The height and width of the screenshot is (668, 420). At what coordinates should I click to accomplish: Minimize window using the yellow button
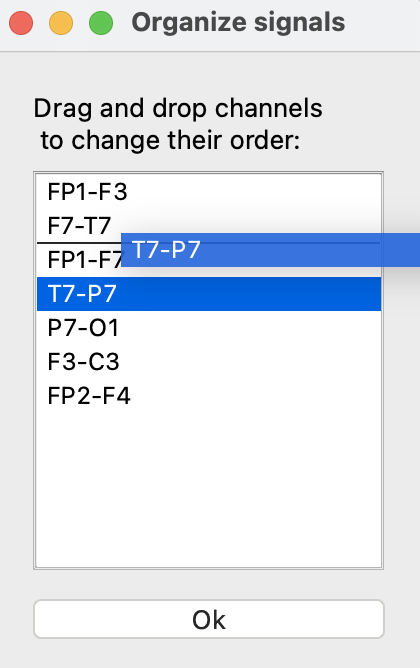point(61,23)
